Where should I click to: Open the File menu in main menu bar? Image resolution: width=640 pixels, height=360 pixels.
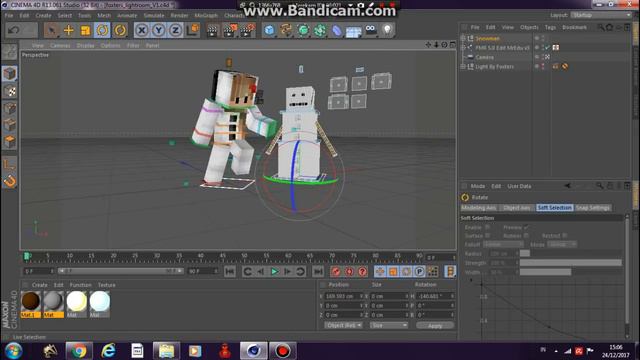[9, 16]
